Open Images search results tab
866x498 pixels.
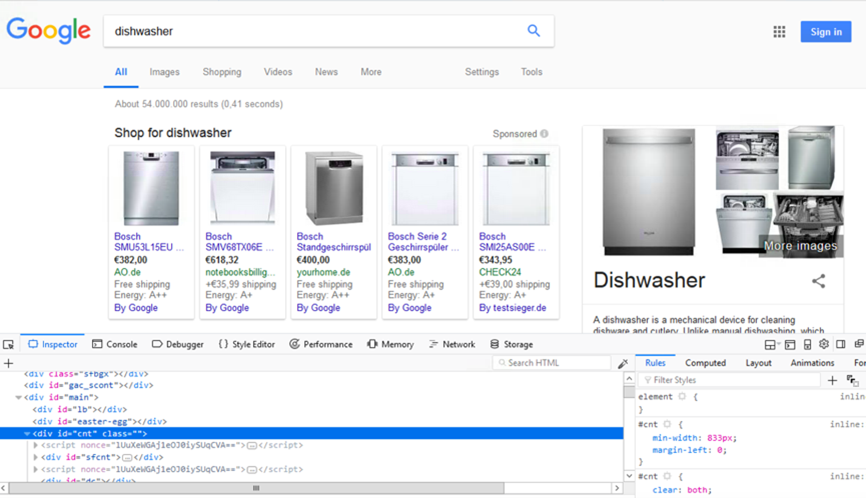click(164, 72)
